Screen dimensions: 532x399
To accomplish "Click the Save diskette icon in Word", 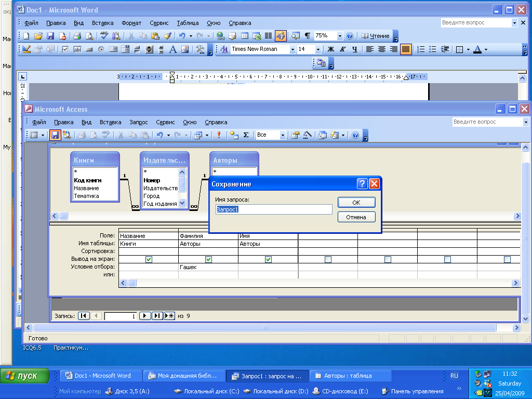I will [50, 36].
